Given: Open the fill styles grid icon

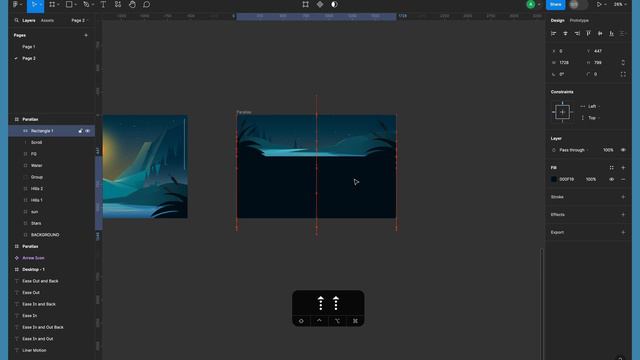Looking at the screenshot, I should pos(611,168).
